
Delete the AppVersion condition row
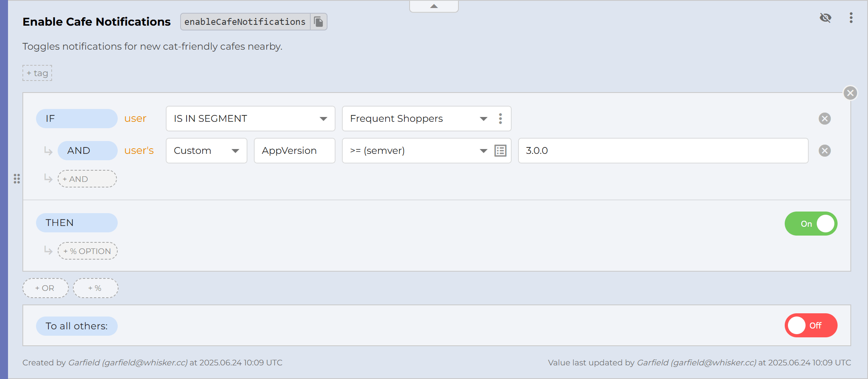(824, 151)
